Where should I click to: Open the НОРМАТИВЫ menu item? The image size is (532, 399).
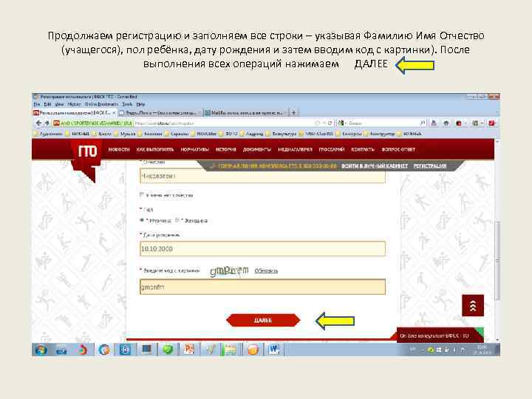pyautogui.click(x=195, y=149)
